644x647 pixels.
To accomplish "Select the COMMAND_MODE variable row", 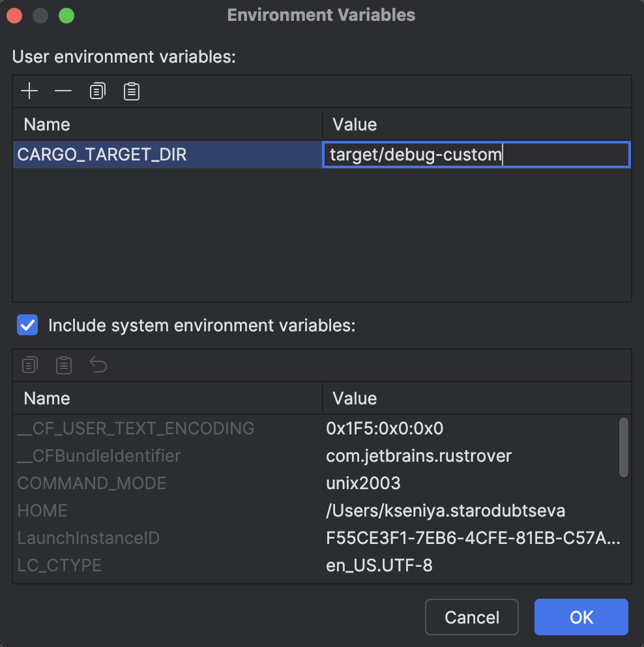I will (130, 483).
